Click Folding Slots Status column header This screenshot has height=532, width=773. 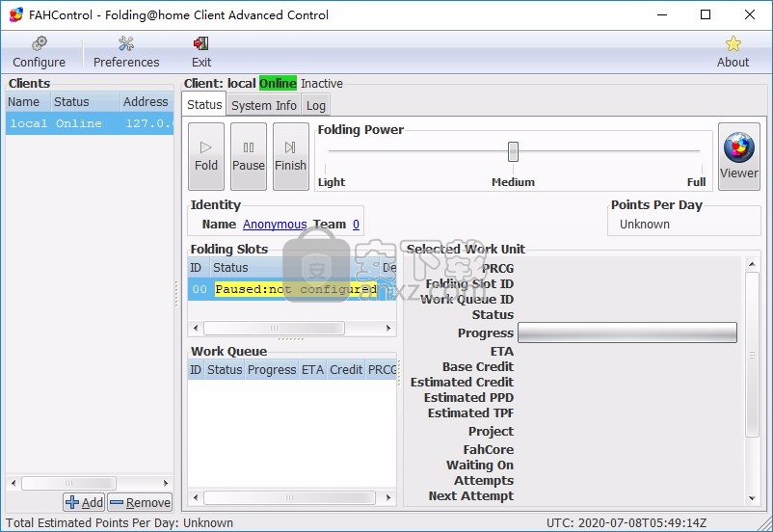(295, 268)
